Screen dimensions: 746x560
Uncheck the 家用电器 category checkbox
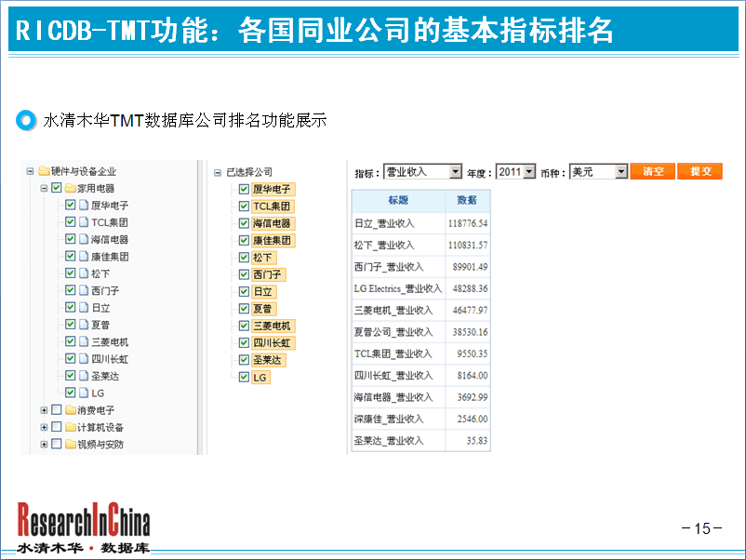(56, 188)
